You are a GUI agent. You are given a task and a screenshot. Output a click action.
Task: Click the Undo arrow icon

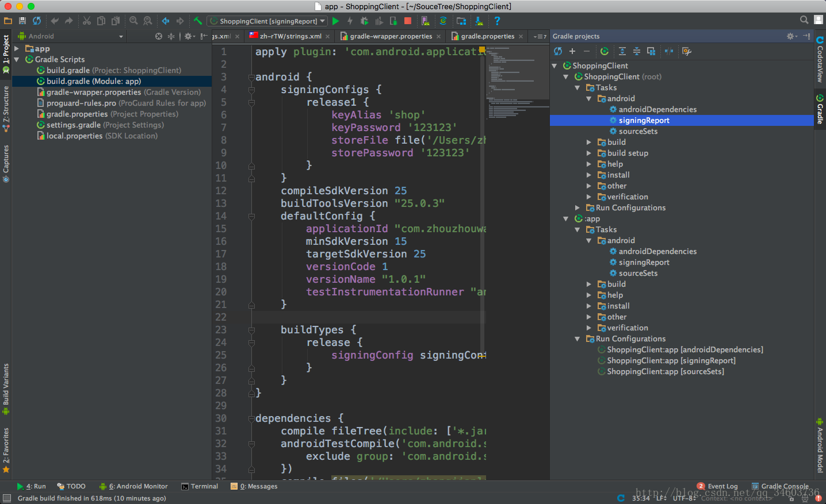(55, 21)
